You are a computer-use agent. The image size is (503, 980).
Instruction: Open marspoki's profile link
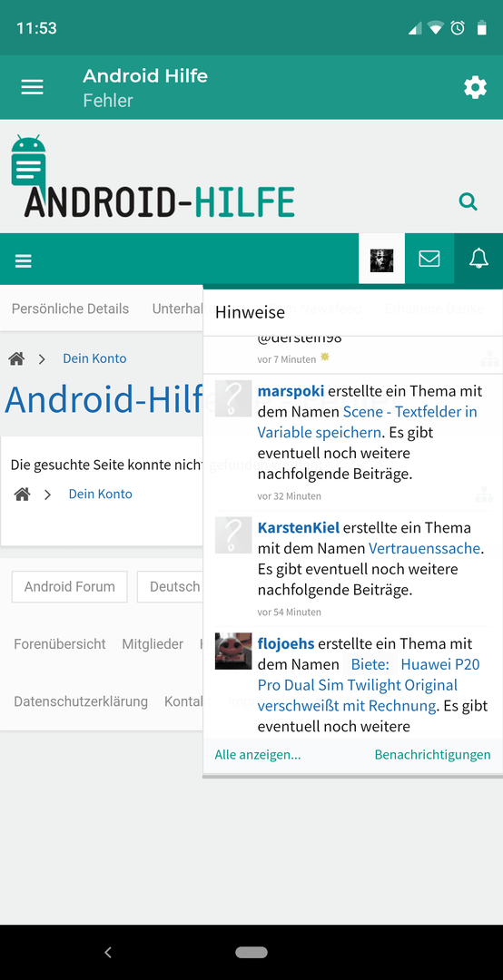(x=291, y=391)
